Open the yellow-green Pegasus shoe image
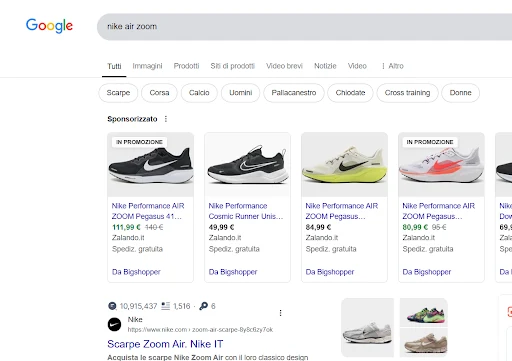The height and width of the screenshot is (361, 512). coord(344,164)
